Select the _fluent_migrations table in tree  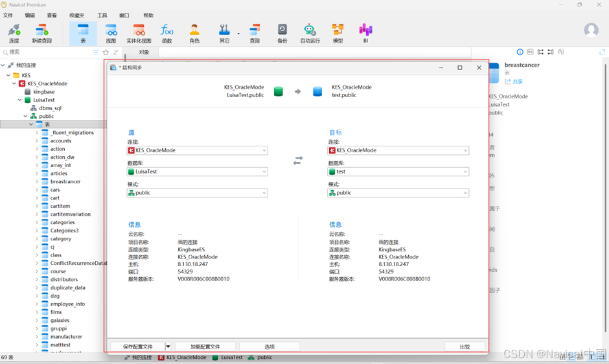(x=72, y=133)
